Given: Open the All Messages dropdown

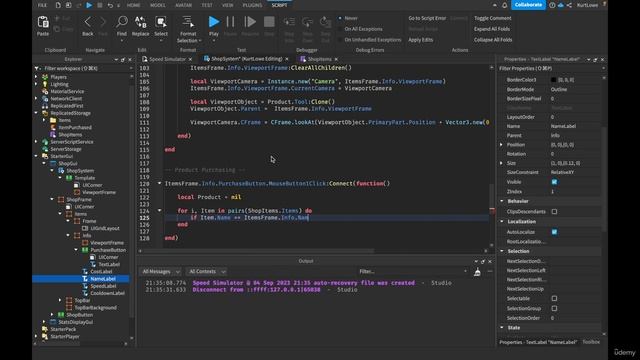Looking at the screenshot, I should 160,272.
